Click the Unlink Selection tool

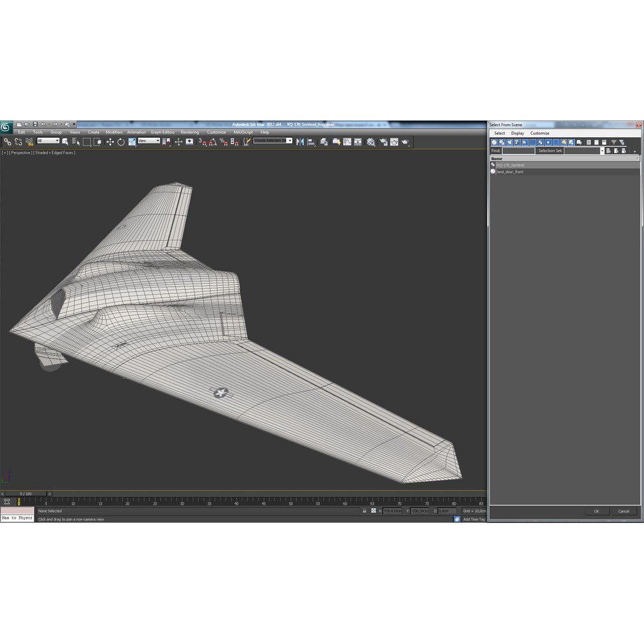(18, 142)
